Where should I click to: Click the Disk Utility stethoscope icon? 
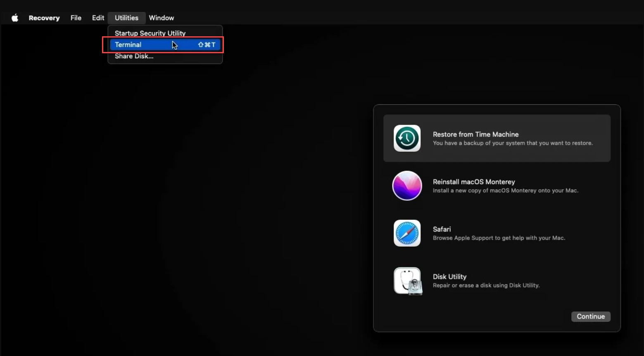[408, 281]
